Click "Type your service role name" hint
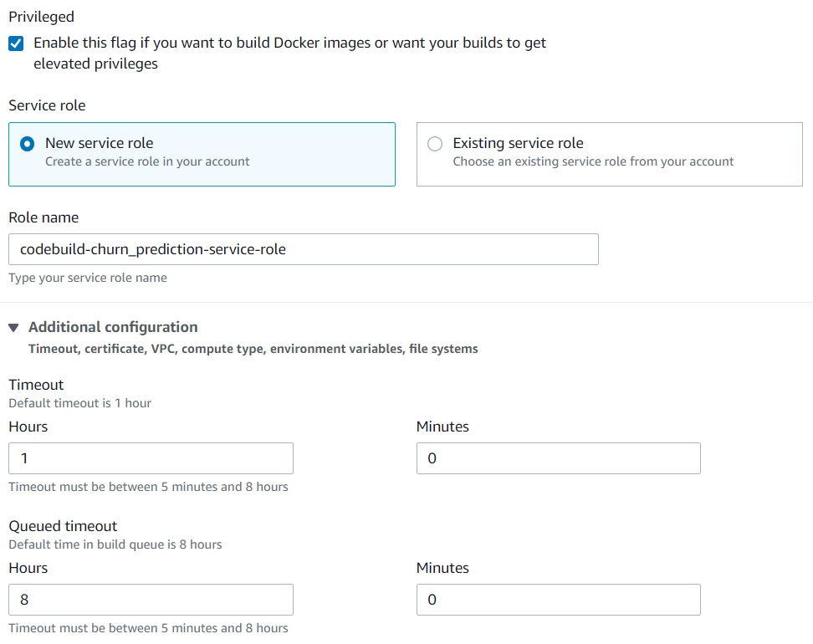Screen dimensions: 813x644 coord(88,278)
